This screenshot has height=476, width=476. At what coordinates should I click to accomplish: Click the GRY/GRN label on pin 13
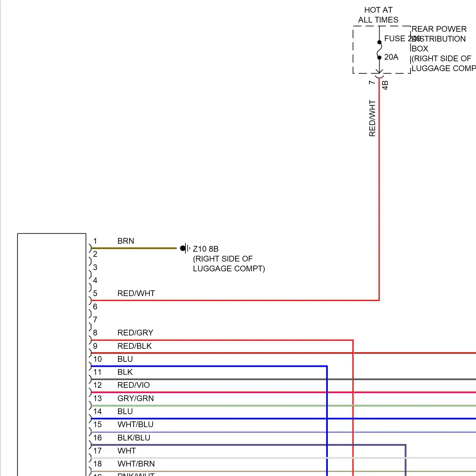tap(136, 398)
